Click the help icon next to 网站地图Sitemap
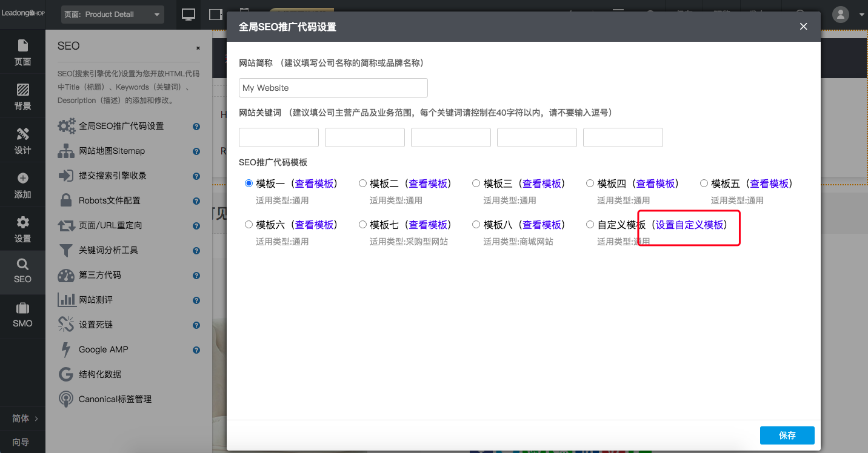Viewport: 868px width, 453px height. (196, 151)
